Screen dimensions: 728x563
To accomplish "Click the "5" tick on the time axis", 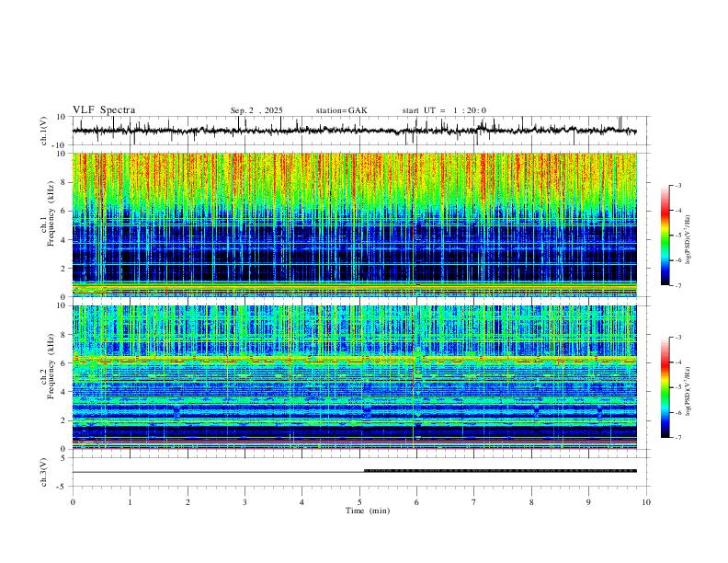I will [359, 502].
